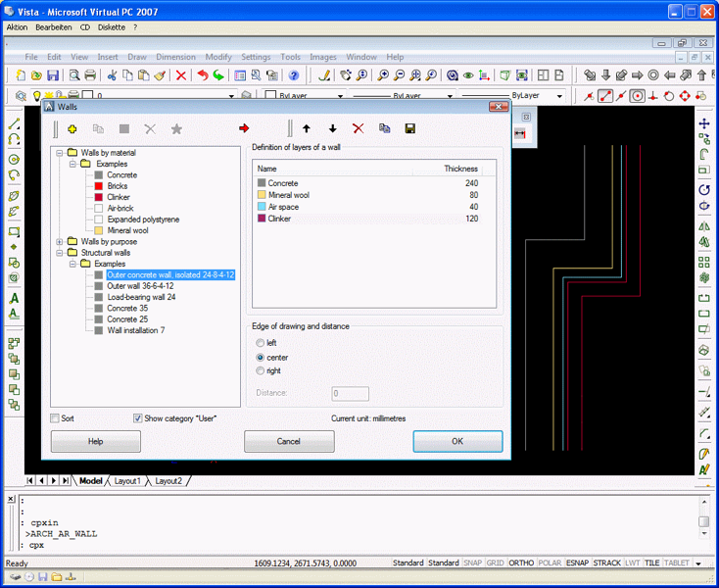Click the Distance input field
Image resolution: width=719 pixels, height=588 pixels.
(351, 393)
